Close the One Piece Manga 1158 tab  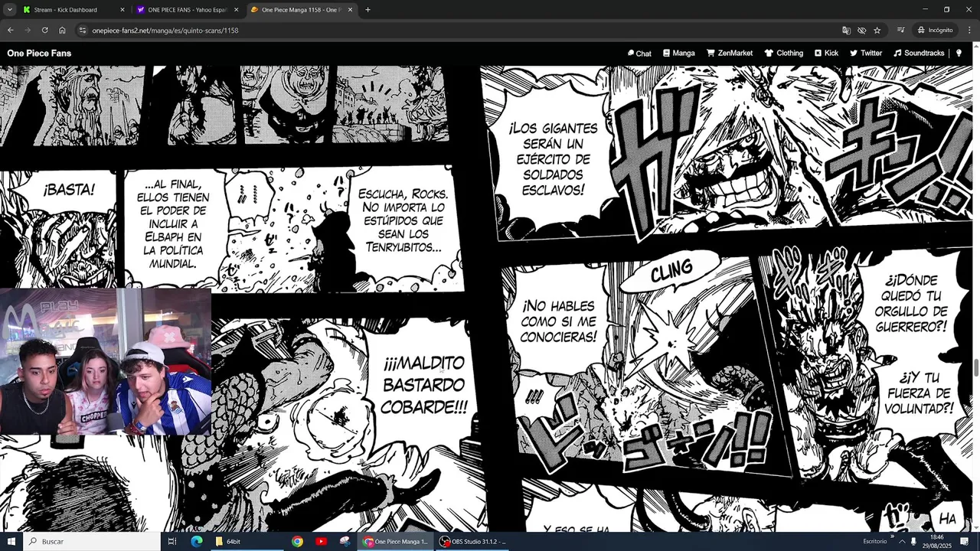point(350,10)
